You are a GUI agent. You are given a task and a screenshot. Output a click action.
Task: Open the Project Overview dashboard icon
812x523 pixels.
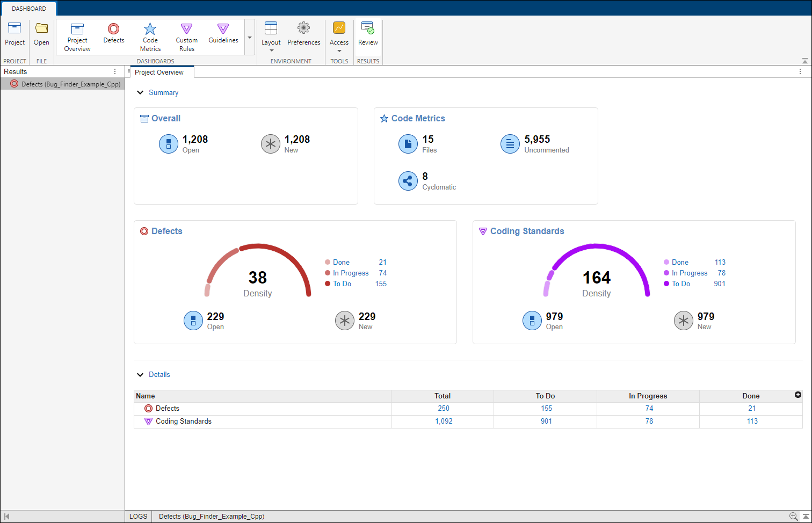(x=77, y=29)
